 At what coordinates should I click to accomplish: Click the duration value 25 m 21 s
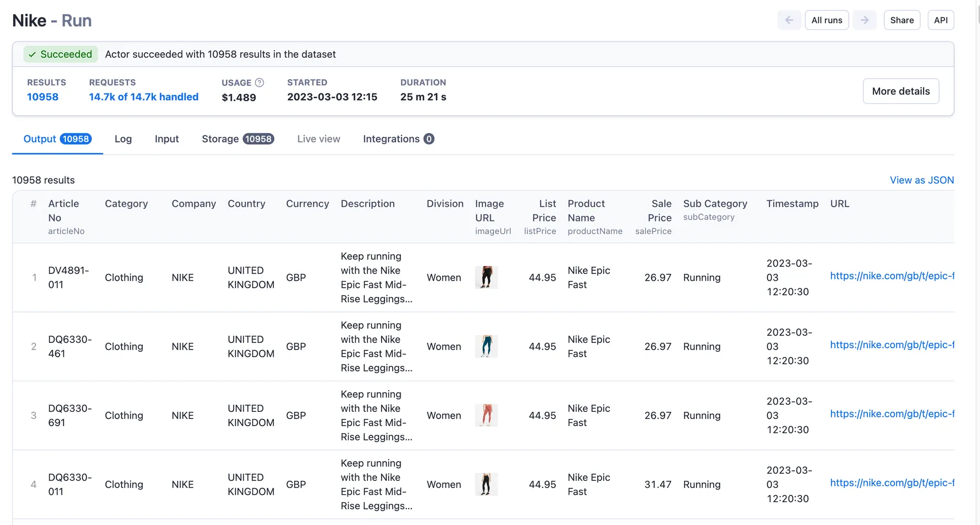click(423, 97)
